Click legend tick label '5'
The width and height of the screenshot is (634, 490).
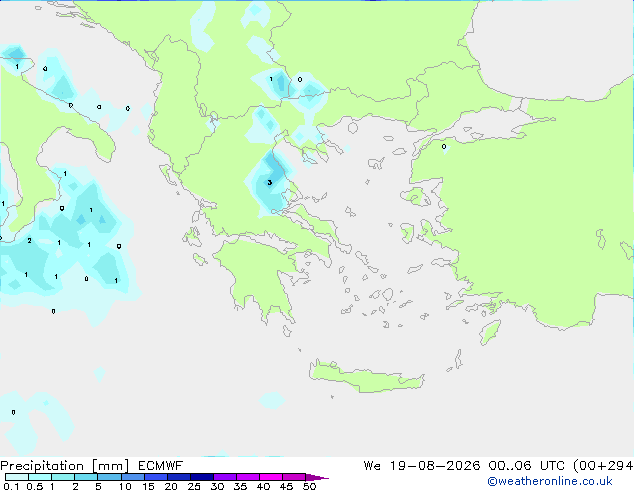98,486
